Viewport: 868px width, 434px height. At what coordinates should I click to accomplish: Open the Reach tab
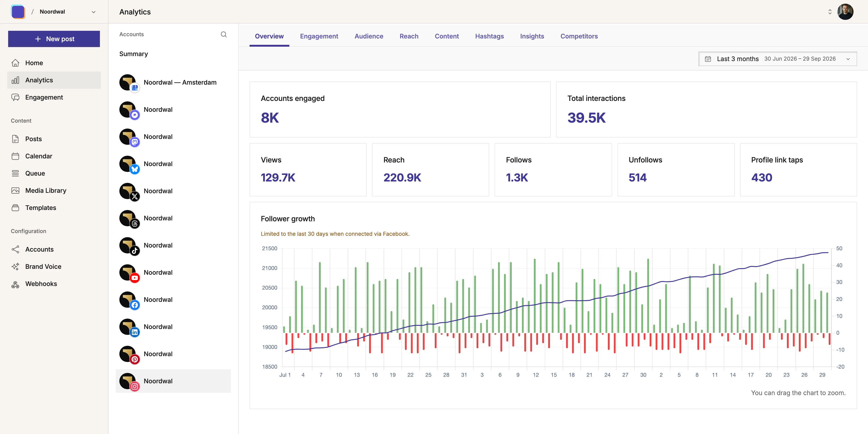click(409, 36)
